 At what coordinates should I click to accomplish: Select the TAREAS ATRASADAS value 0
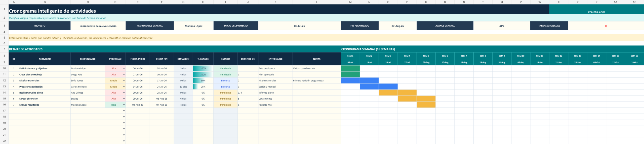(606, 26)
